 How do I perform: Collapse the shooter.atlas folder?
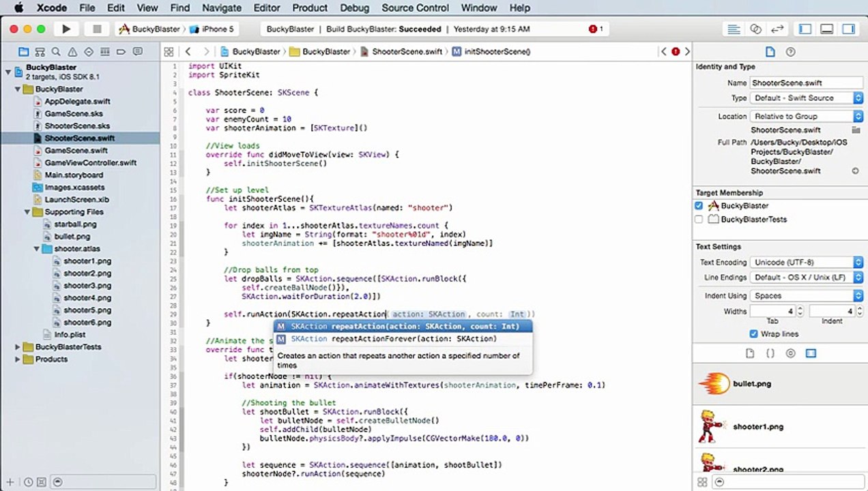coord(37,249)
